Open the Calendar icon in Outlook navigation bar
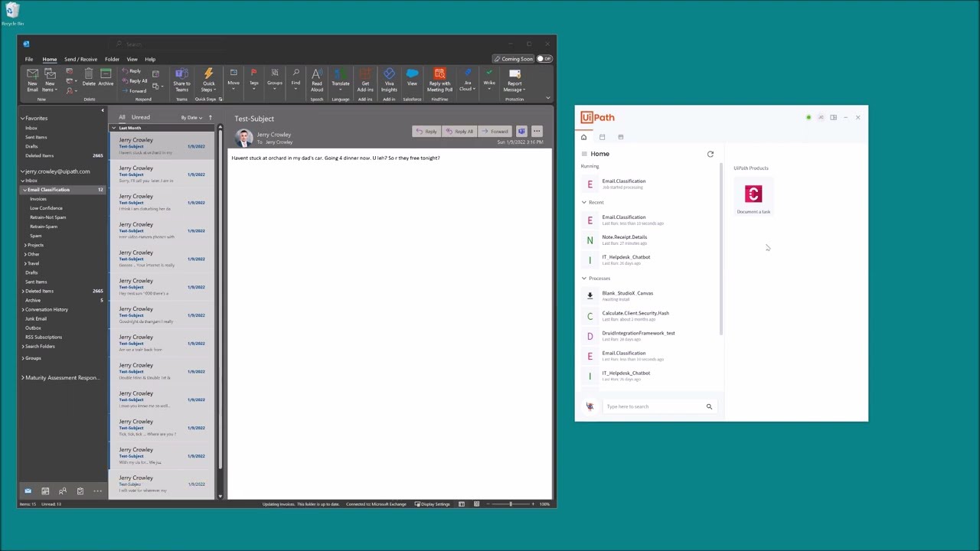 point(45,491)
